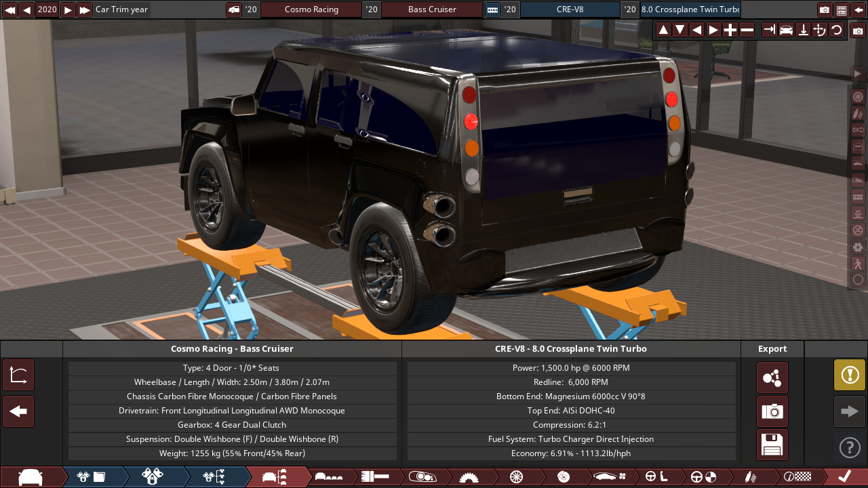Open the aerodynamics car profile tab

click(x=609, y=477)
